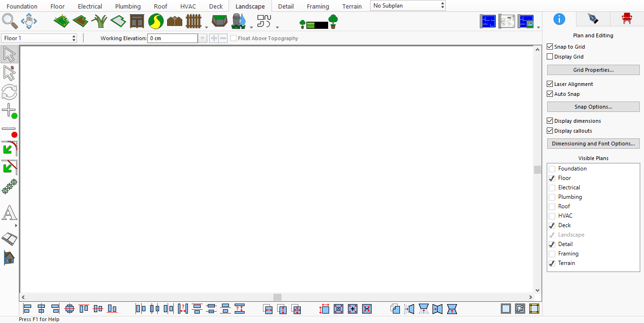This screenshot has width=644, height=323.
Task: Open the red armchair catalog tab
Action: (627, 19)
